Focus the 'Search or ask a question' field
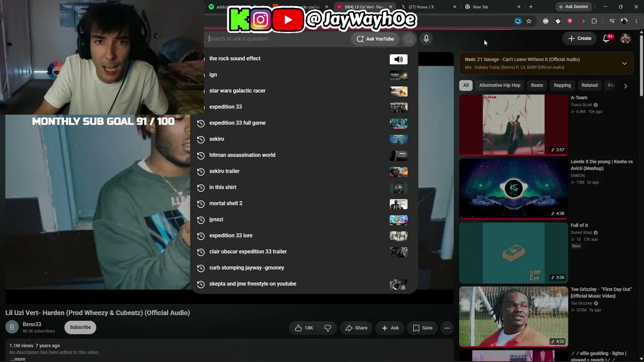Screen dimensions: 644x362 pos(279,39)
